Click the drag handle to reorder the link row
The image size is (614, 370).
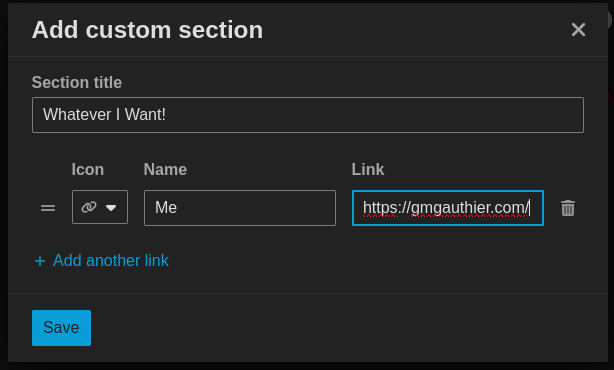(x=48, y=208)
